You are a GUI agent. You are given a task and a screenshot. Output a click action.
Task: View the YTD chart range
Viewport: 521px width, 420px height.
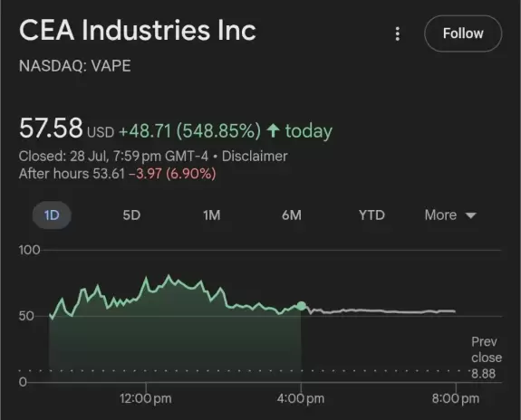tap(371, 215)
